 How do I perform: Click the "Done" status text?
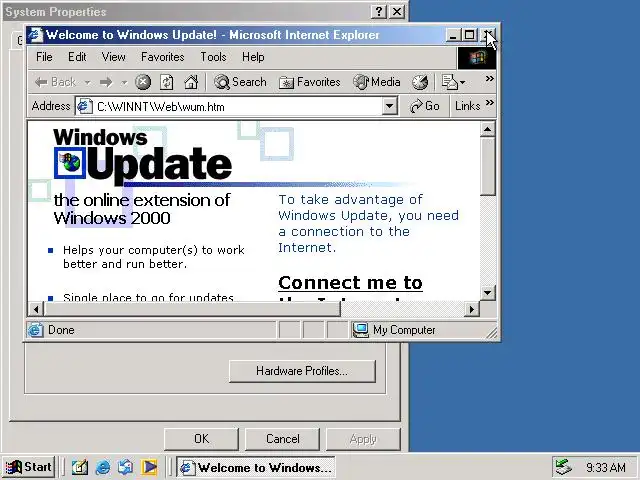coord(61,330)
